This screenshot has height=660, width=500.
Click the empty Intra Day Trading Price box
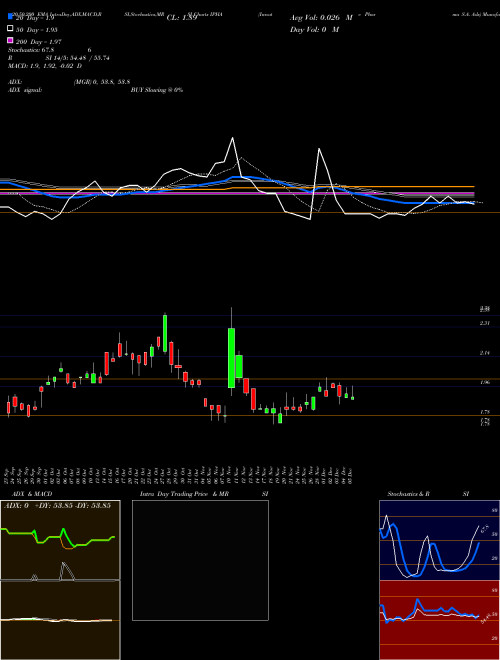point(200,560)
